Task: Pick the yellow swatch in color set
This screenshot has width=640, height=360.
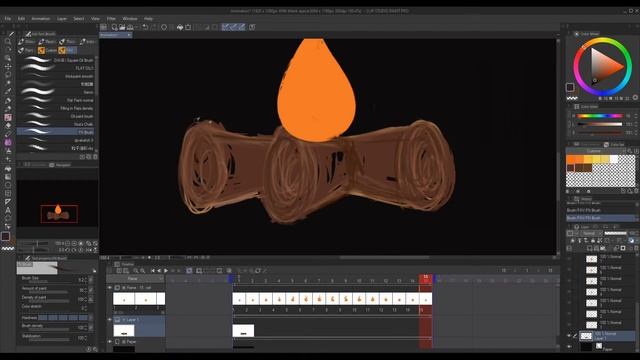Action: pyautogui.click(x=596, y=159)
